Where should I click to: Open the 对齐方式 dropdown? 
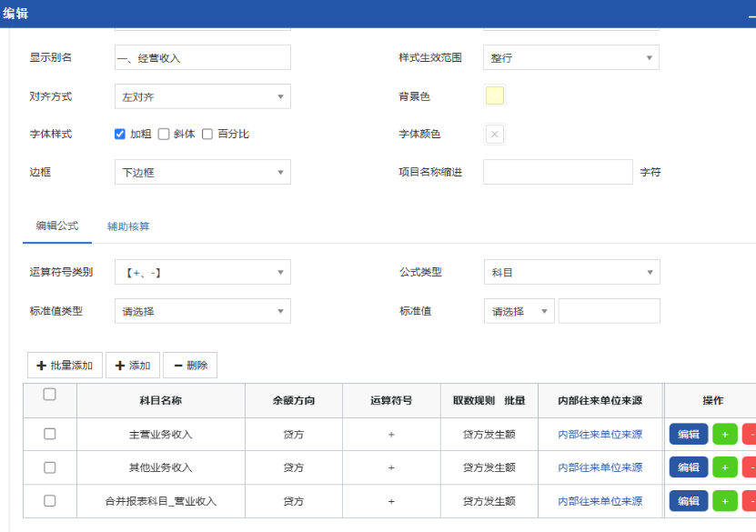(x=203, y=96)
